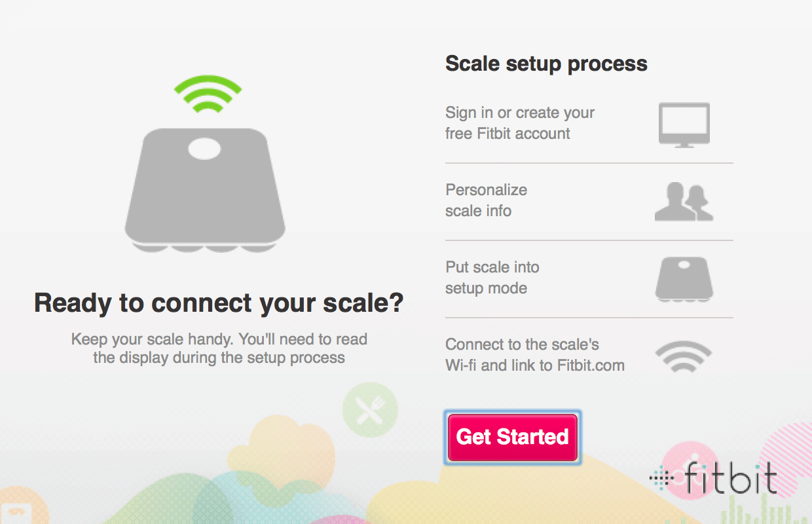Select the "Personalize scale info" step
812x524 pixels.
click(486, 200)
